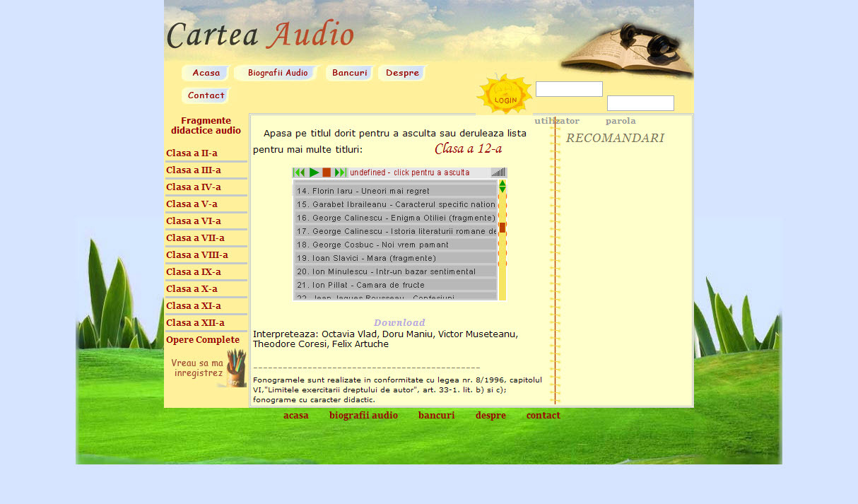
Task: Select Clasa a VII-a in sidebar
Action: tap(195, 238)
